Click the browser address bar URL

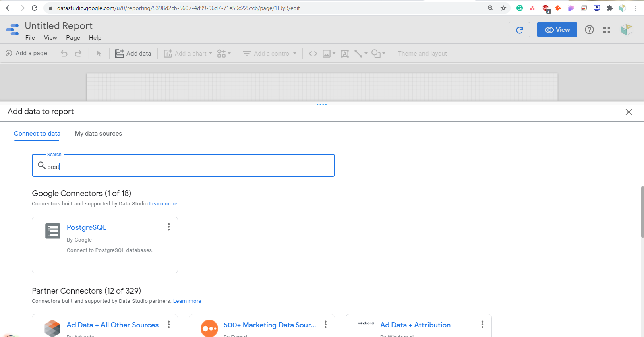point(178,8)
